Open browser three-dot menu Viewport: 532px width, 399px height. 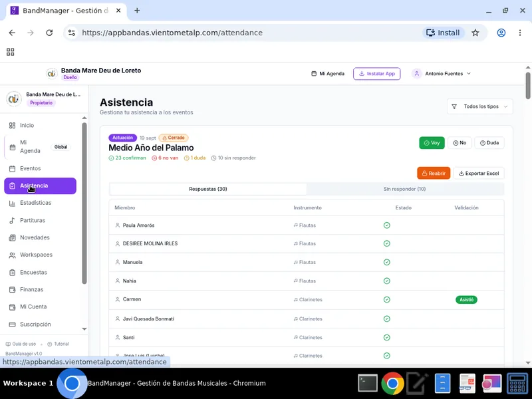[520, 33]
